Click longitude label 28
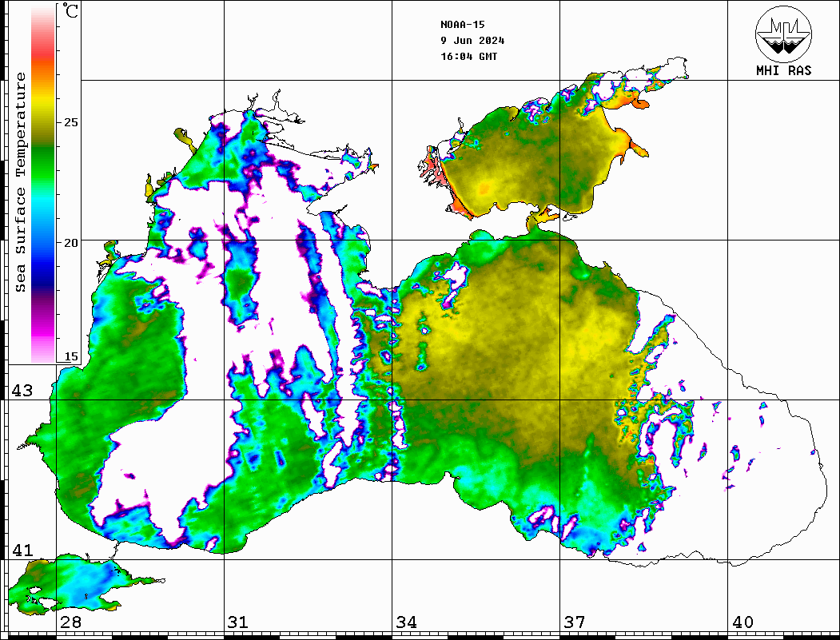Image resolution: width=840 pixels, height=640 pixels. tap(70, 622)
